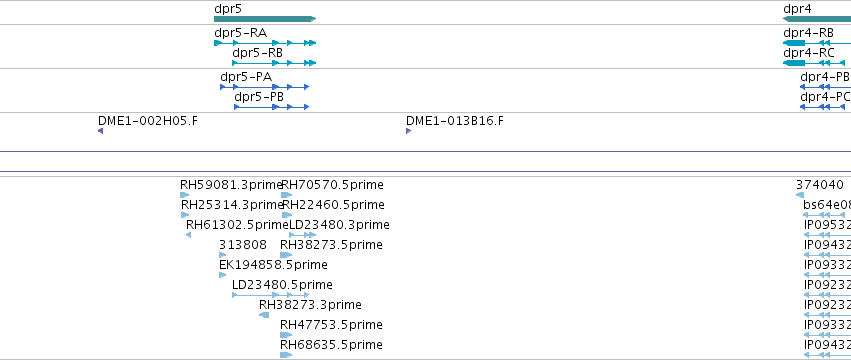The width and height of the screenshot is (851, 360).
Task: Click feature 374040
Action: (x=800, y=195)
